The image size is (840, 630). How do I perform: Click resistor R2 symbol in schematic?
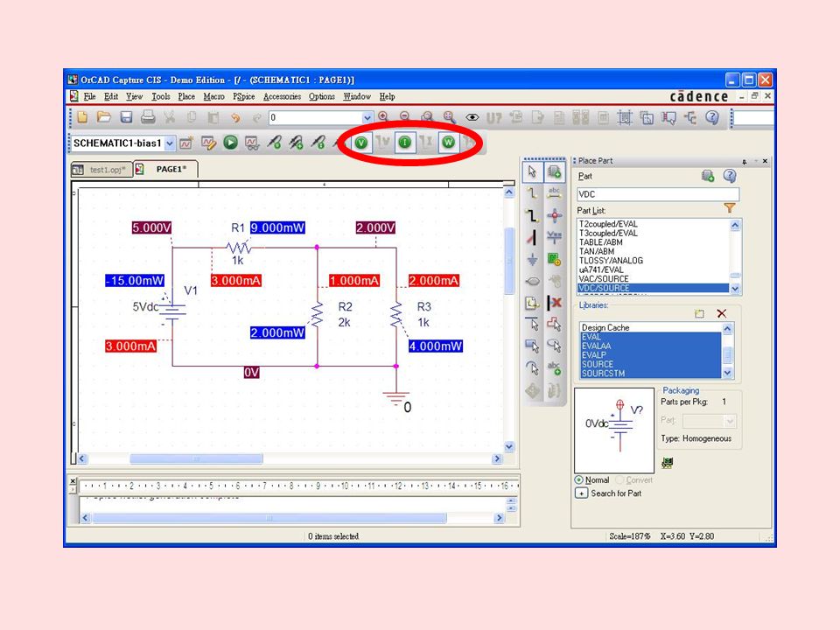pyautogui.click(x=317, y=314)
